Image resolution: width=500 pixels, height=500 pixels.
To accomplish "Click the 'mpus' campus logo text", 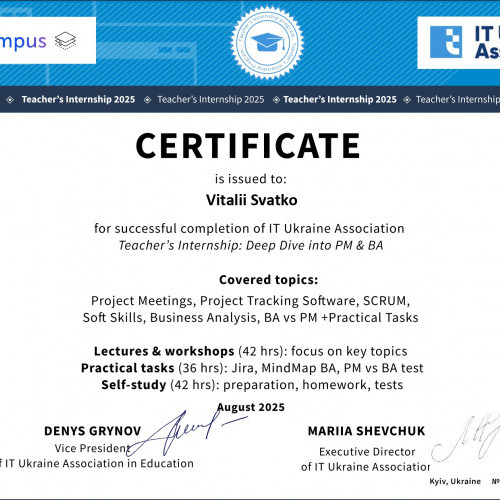I will coord(23,42).
